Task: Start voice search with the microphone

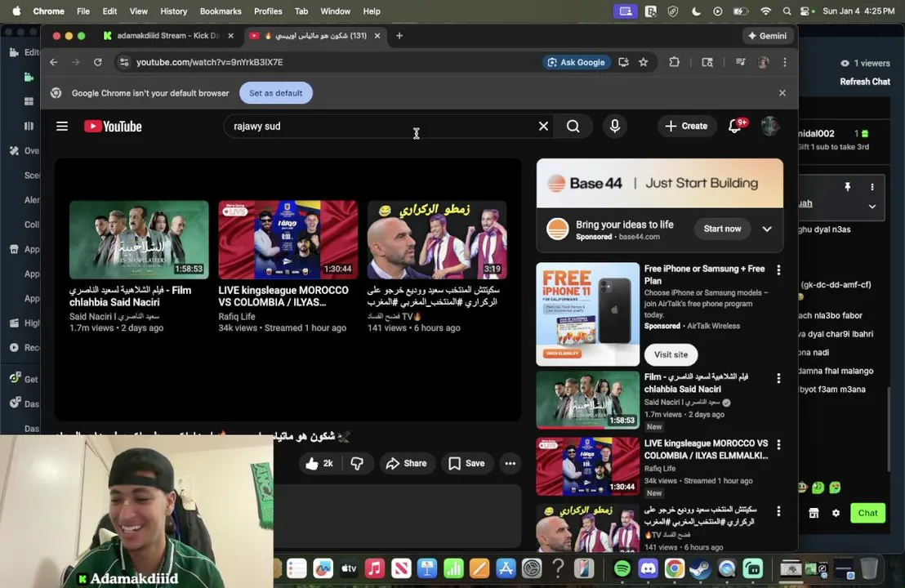Action: pos(615,127)
